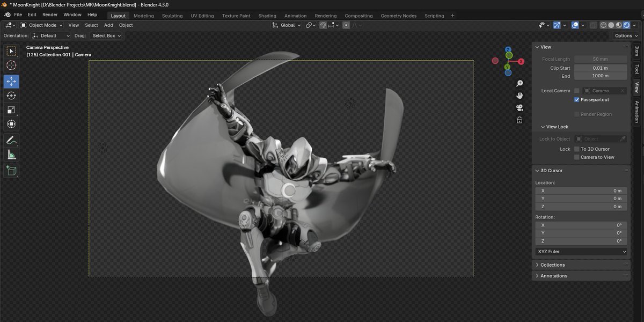Select the Select Box tool in toolbar
644x322 pixels.
[11, 52]
